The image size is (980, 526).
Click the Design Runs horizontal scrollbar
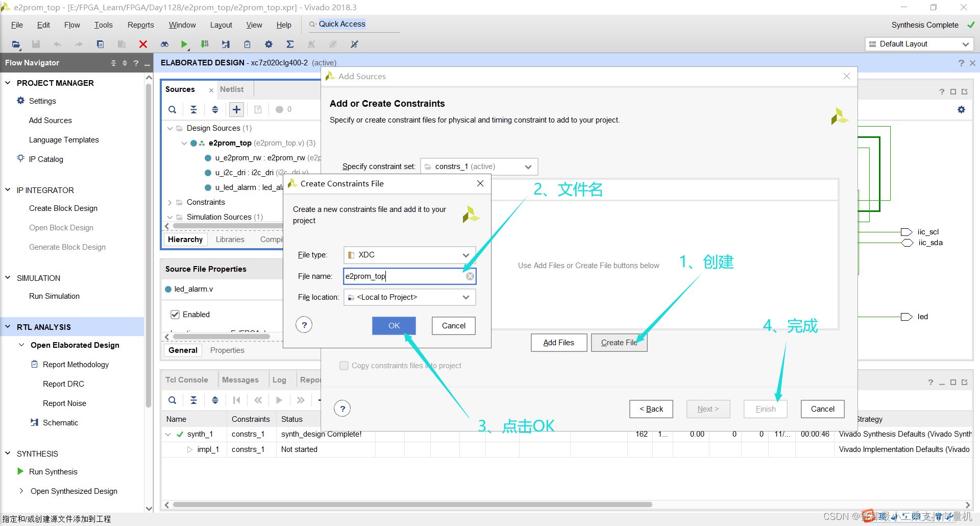coord(412,505)
